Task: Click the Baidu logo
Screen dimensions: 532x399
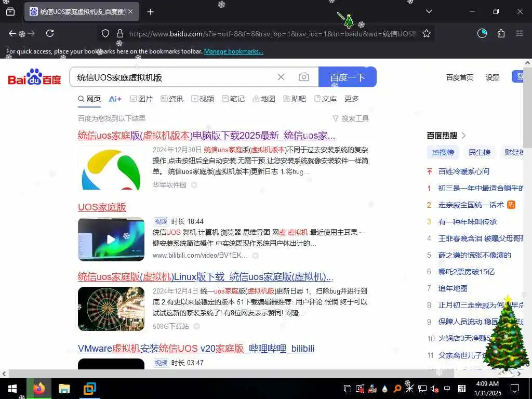Action: 34,77
